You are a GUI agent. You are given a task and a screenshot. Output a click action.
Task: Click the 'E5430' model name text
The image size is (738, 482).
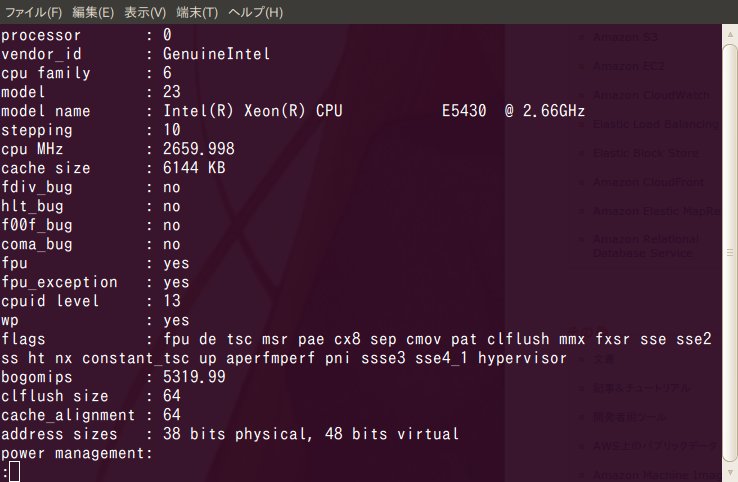[464, 111]
